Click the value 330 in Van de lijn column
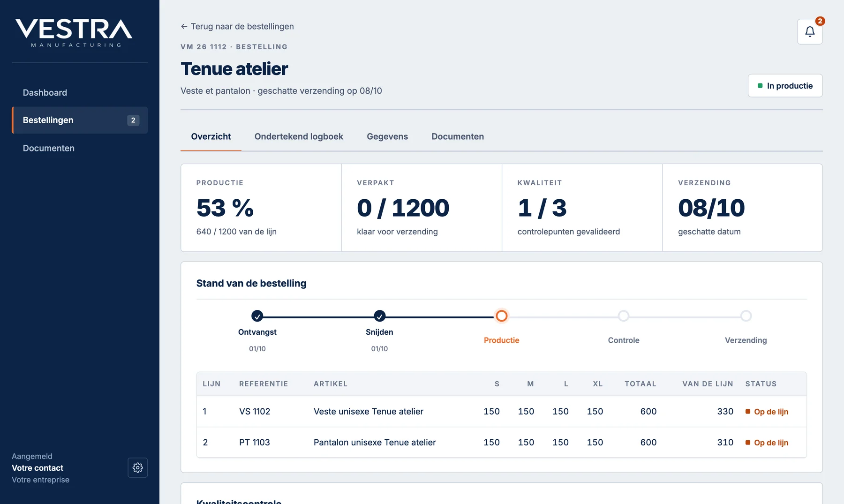 click(x=725, y=411)
